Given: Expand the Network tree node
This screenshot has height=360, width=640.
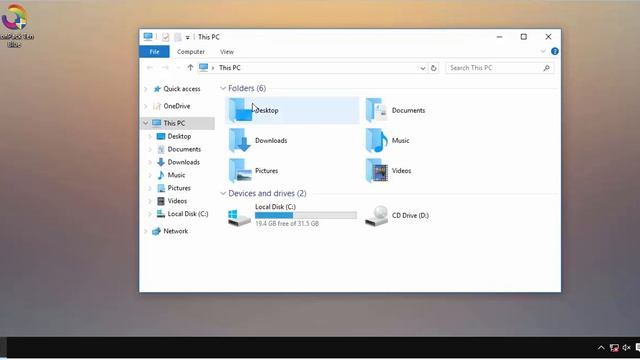Looking at the screenshot, I should click(146, 231).
